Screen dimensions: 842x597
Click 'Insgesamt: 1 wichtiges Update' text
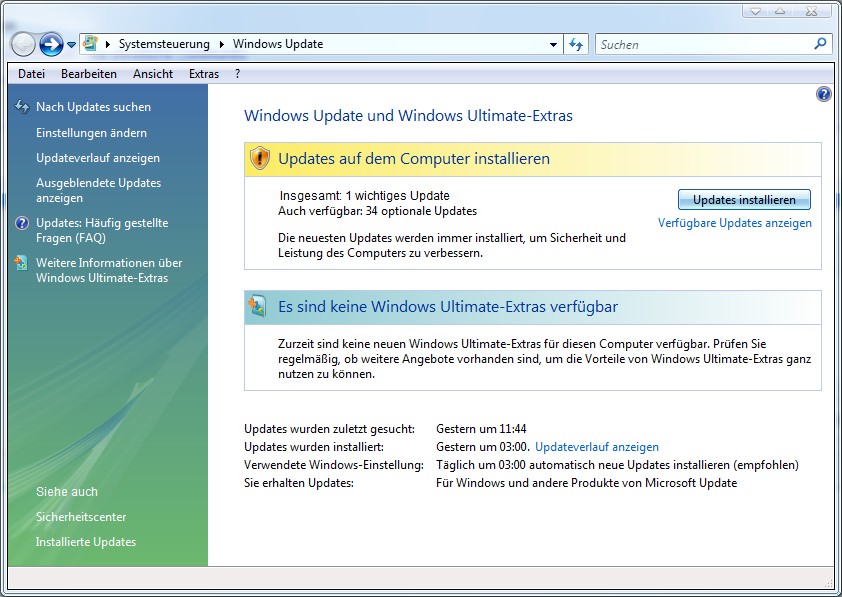point(365,195)
